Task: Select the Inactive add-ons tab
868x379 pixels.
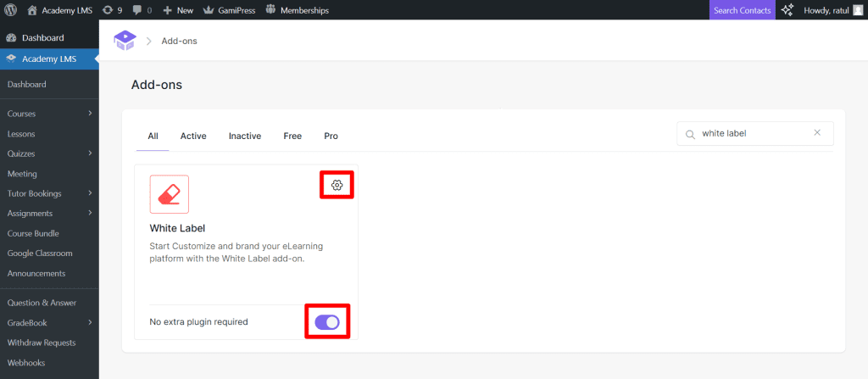Action: click(244, 136)
